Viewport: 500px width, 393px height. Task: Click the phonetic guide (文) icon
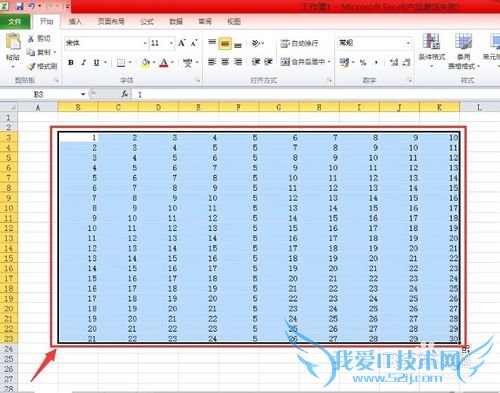click(188, 62)
